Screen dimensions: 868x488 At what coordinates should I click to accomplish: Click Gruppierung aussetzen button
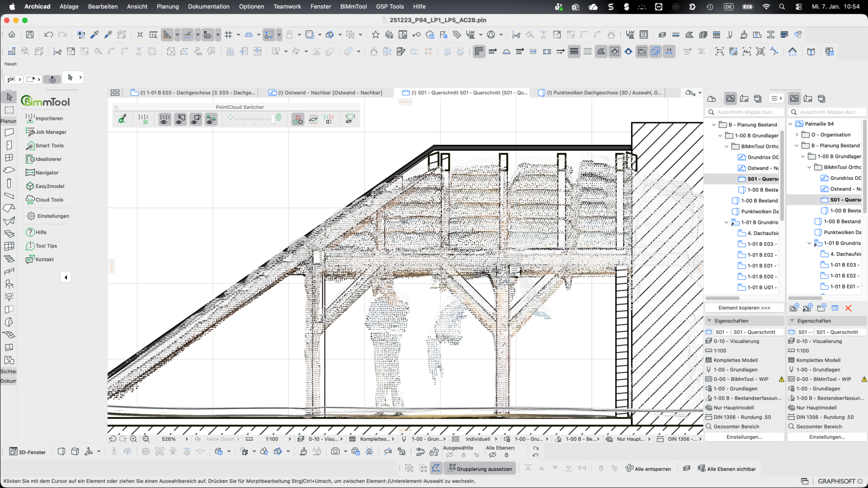coord(480,469)
